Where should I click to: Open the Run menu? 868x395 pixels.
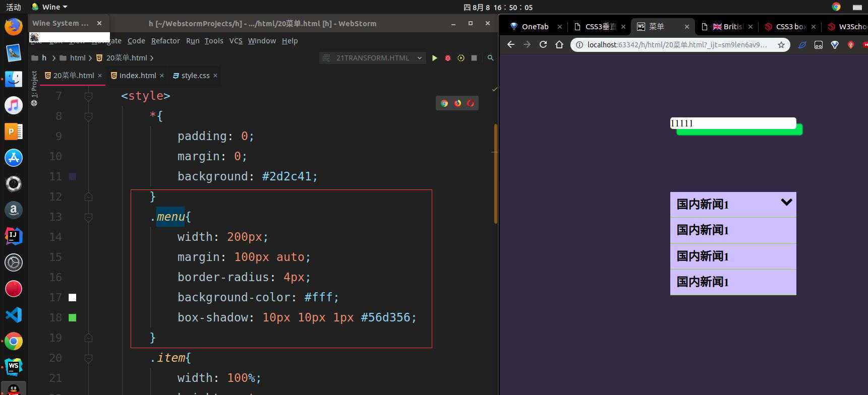coord(193,41)
